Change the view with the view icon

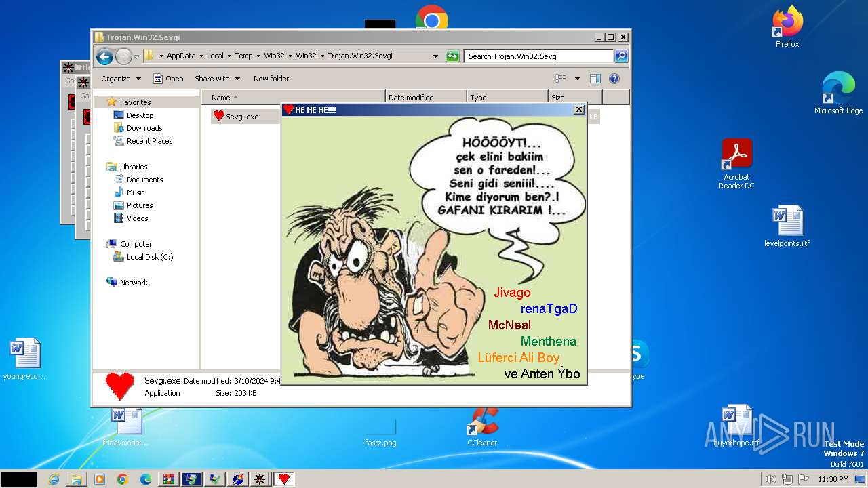click(x=561, y=79)
